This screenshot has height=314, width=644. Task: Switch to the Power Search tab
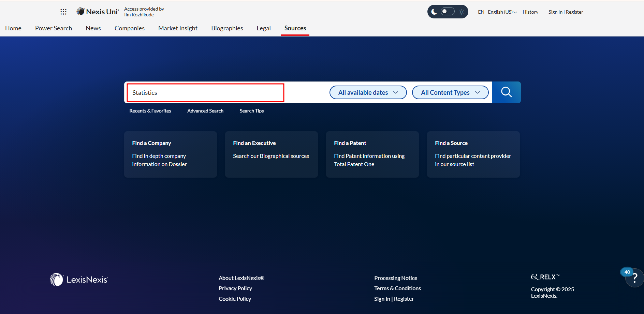[54, 28]
